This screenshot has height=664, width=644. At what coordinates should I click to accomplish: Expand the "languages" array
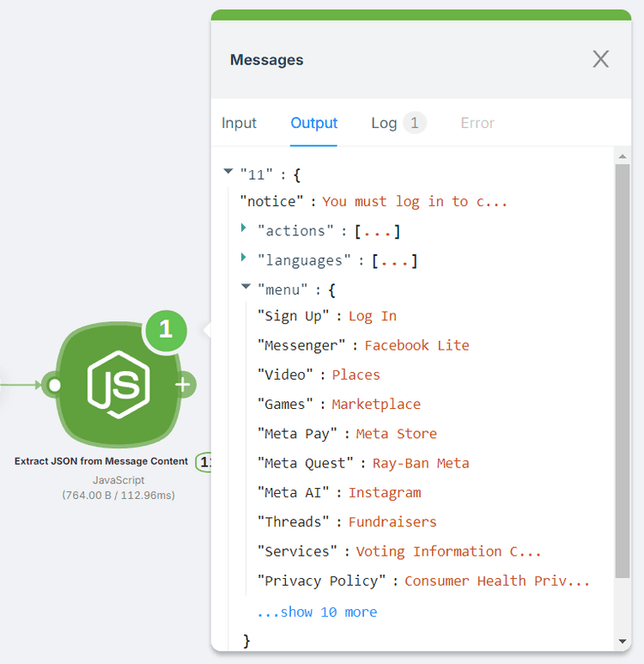[245, 259]
